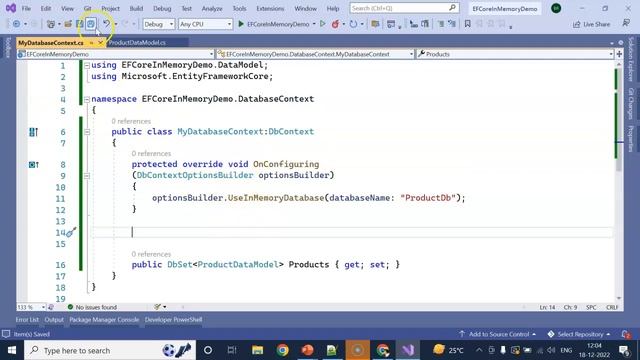640x360 pixels.
Task: Open the Output panel tab
Action: (x=54, y=320)
